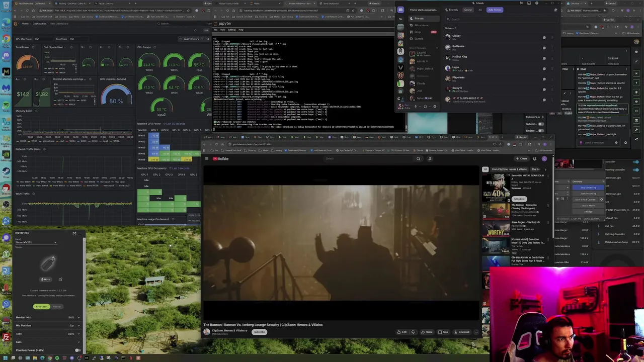
Task: Deafen headphones in Discord user panel
Action: pos(425,106)
